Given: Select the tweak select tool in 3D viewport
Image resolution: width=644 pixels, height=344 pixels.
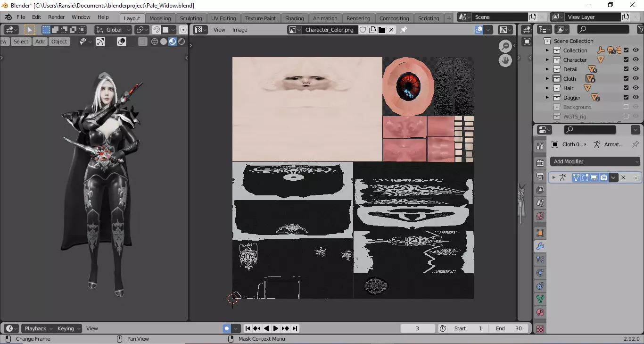Looking at the screenshot, I should 30,30.
